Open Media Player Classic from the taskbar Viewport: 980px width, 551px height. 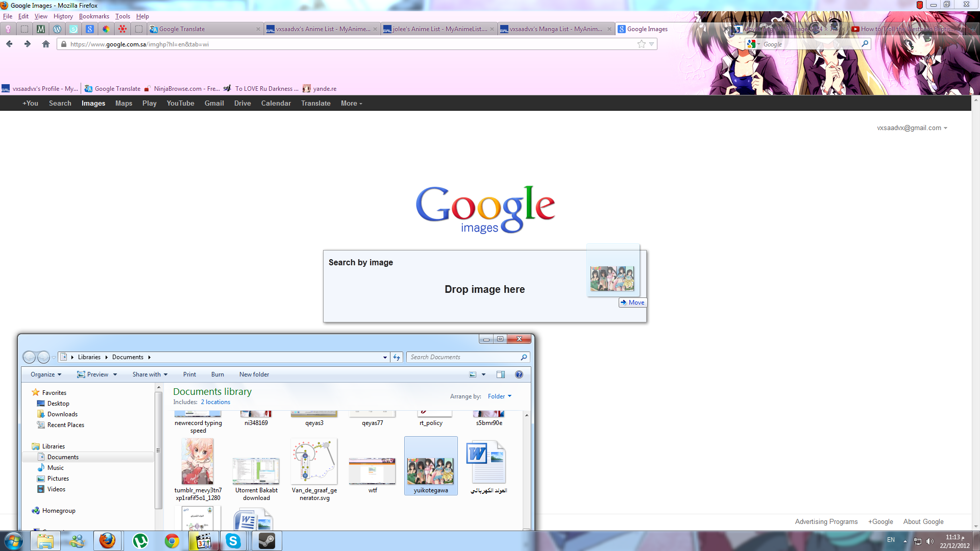pyautogui.click(x=203, y=541)
